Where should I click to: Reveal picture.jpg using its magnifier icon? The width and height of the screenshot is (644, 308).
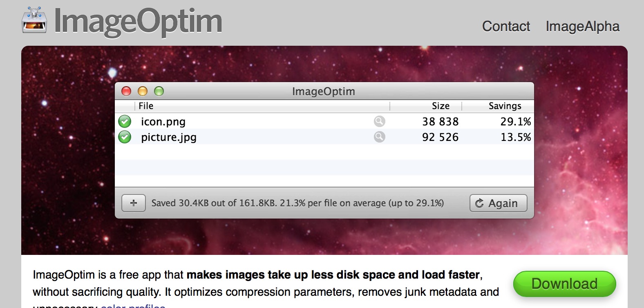click(x=380, y=137)
